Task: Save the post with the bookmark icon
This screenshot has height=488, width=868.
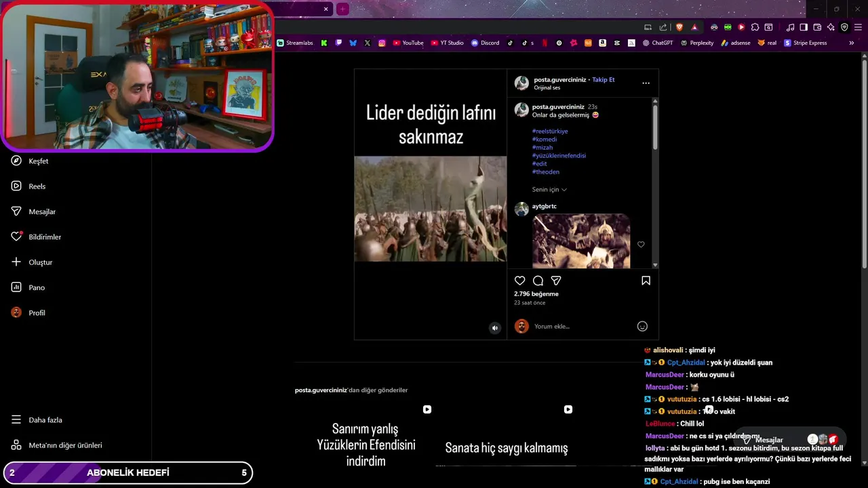Action: tap(646, 281)
